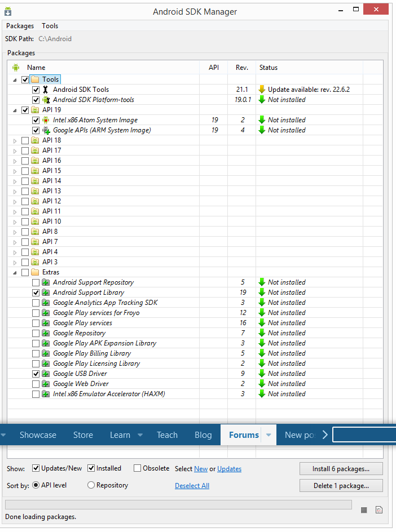
Task: Click the Status column header
Action: (309, 68)
